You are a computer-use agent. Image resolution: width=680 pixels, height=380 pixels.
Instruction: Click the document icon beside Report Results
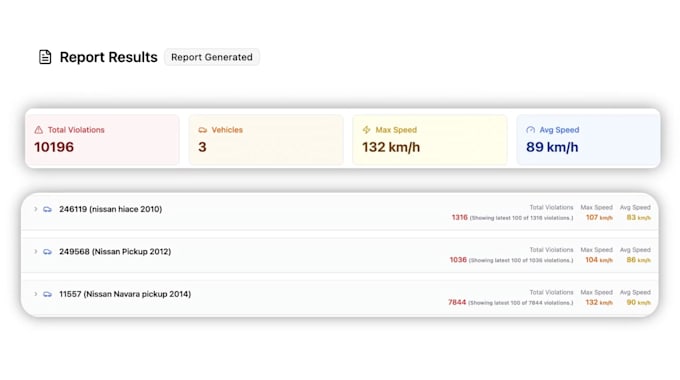(45, 57)
